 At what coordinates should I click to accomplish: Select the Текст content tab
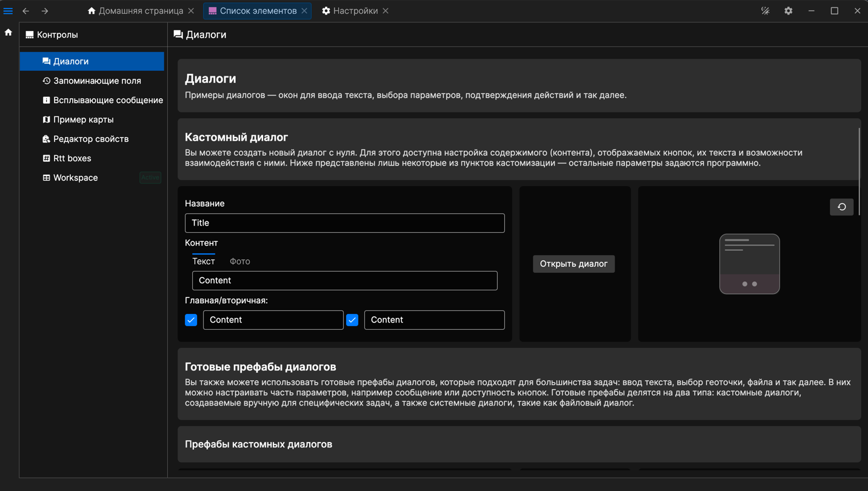[204, 261]
